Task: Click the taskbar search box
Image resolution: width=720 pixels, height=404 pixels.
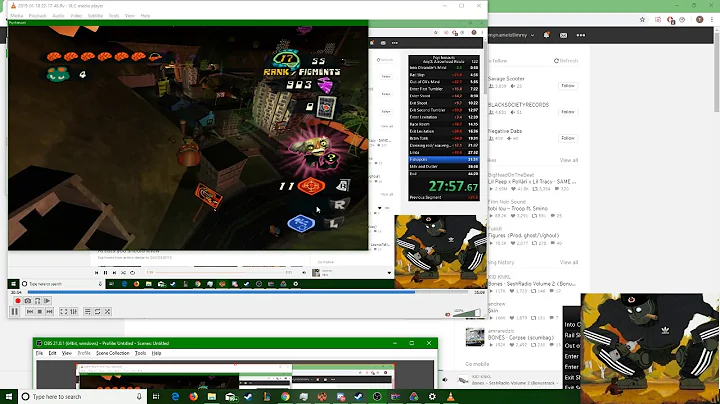Action: click(83, 396)
